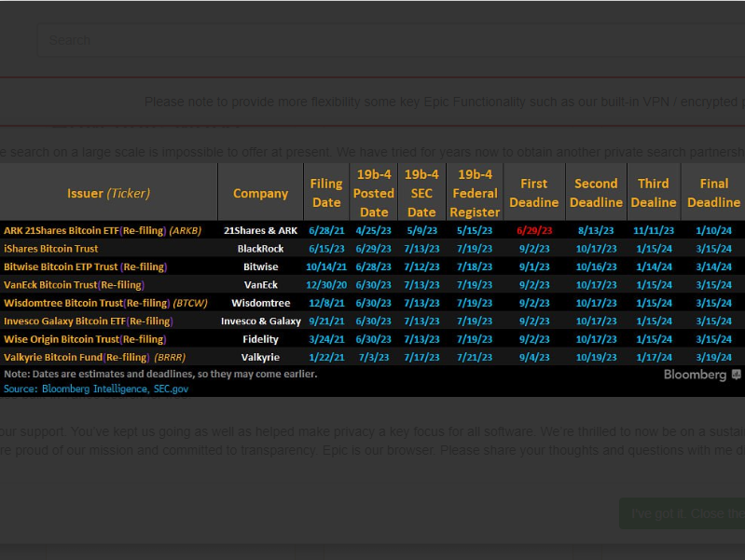Click the Fidelity company cell

pos(260,339)
